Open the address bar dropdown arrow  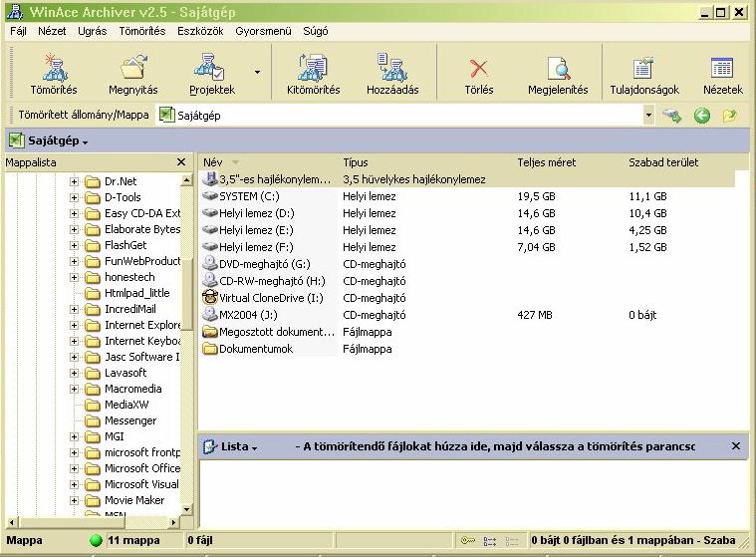click(648, 116)
